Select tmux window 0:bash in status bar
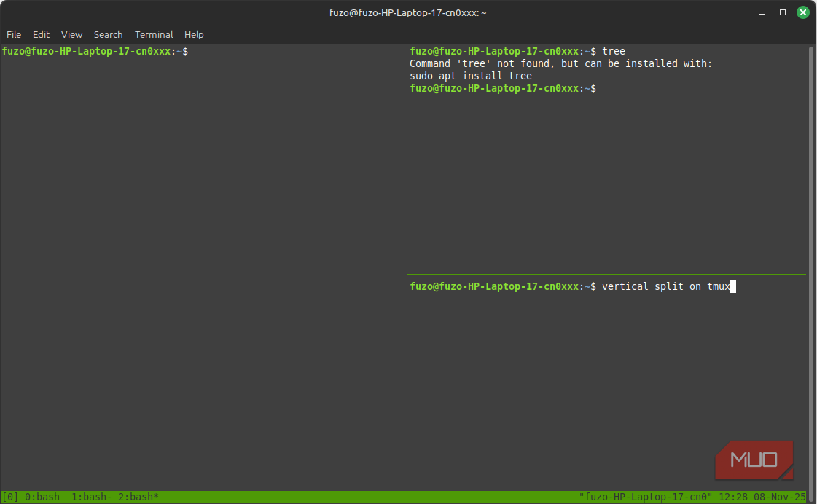Screen dimensions: 817x504 click(42, 497)
